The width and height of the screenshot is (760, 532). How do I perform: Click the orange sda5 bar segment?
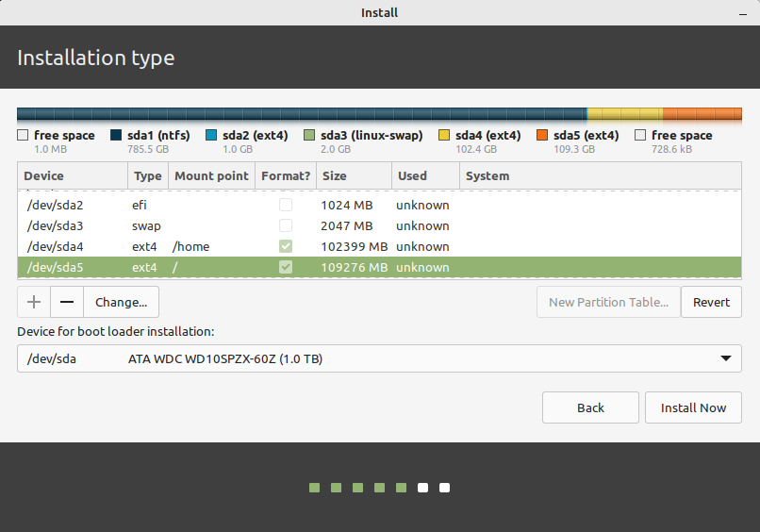702,114
